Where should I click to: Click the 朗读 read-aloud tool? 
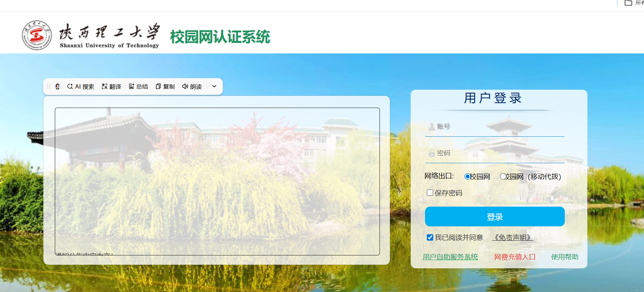point(192,86)
